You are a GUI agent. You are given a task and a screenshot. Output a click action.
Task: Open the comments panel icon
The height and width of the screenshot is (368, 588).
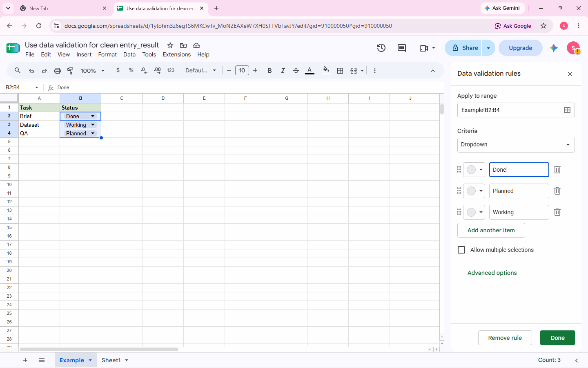pos(402,48)
